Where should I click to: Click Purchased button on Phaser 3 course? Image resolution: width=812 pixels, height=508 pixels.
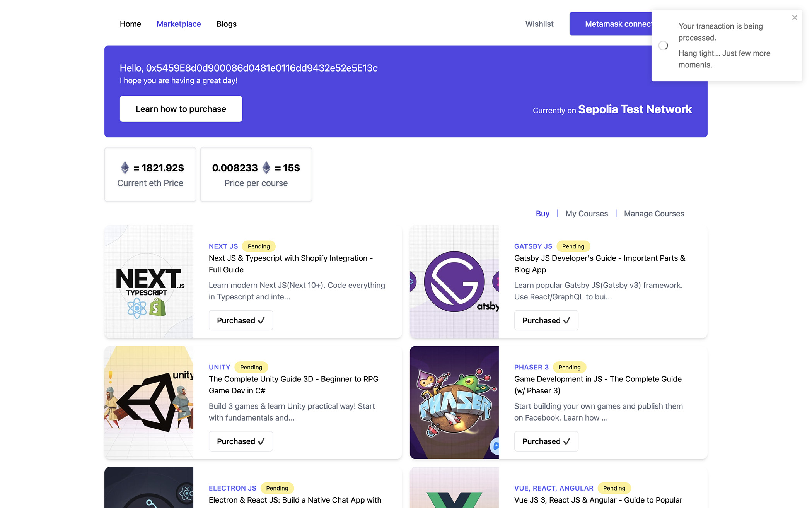(x=546, y=441)
